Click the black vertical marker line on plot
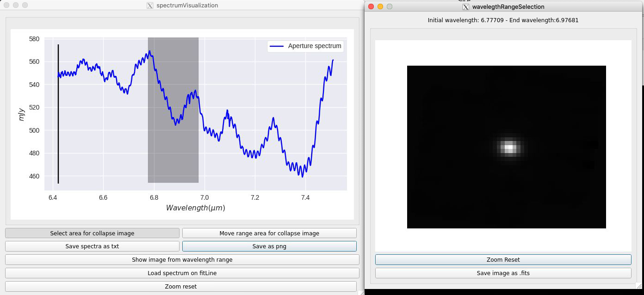 [x=58, y=114]
